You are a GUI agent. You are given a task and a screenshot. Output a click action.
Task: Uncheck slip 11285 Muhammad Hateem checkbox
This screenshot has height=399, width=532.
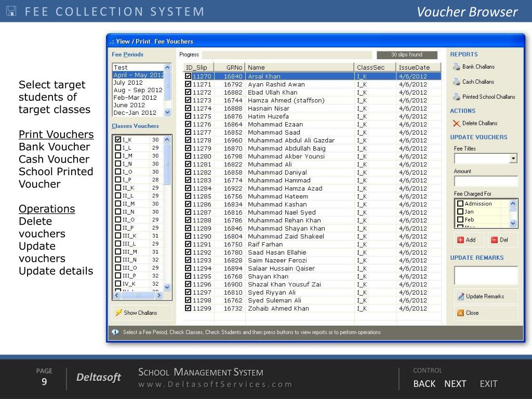tap(188, 196)
